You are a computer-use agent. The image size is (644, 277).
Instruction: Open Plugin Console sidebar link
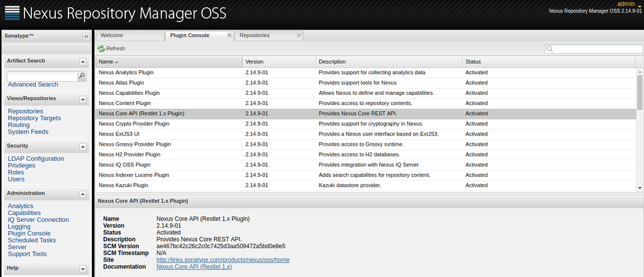point(29,233)
